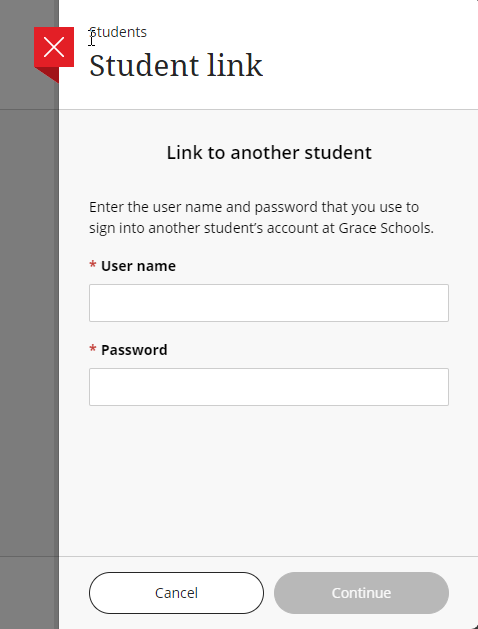478x629 pixels.
Task: Cancel linking another student
Action: tap(176, 593)
